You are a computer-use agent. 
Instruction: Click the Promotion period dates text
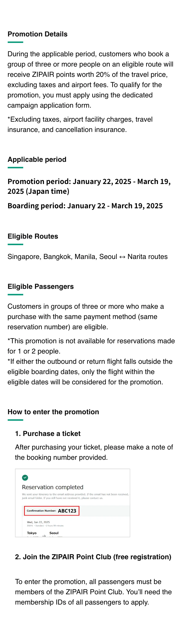click(x=89, y=186)
